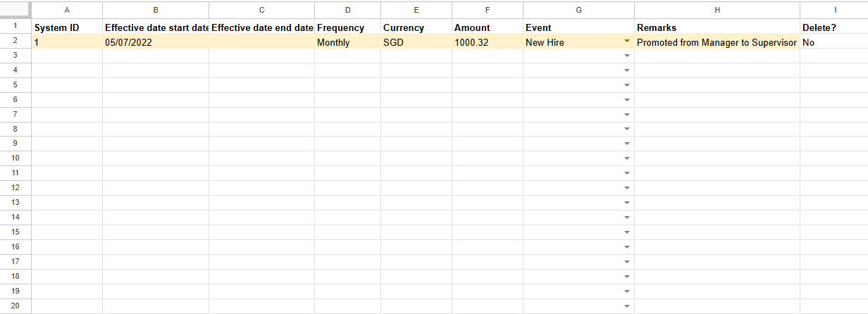Open the Event dropdown in row 11
The image size is (868, 314).
pos(626,173)
